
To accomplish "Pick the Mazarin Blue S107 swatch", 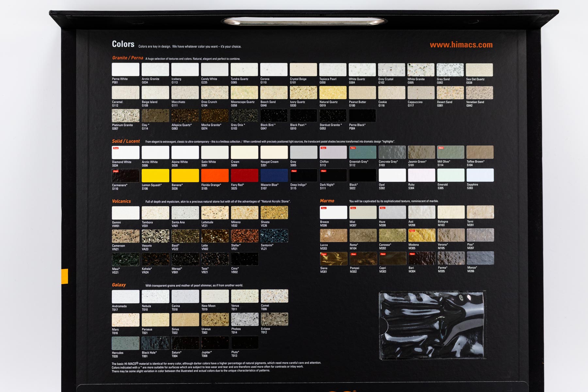I will click(274, 175).
